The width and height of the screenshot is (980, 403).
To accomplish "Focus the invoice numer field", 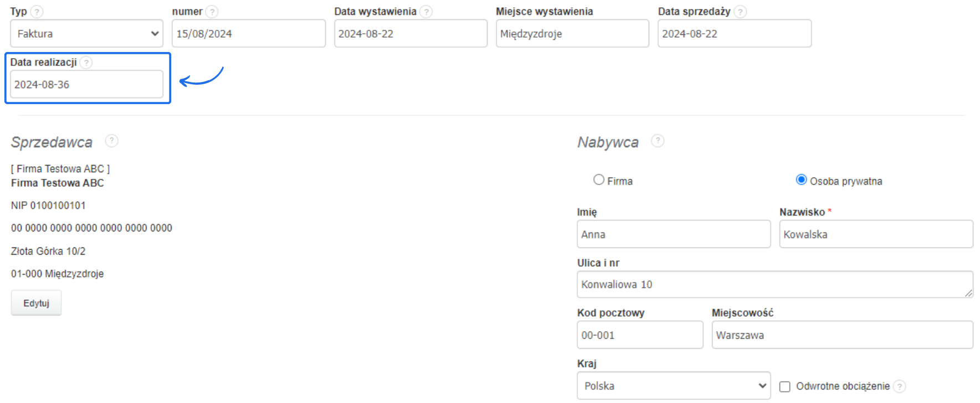I will (x=248, y=34).
